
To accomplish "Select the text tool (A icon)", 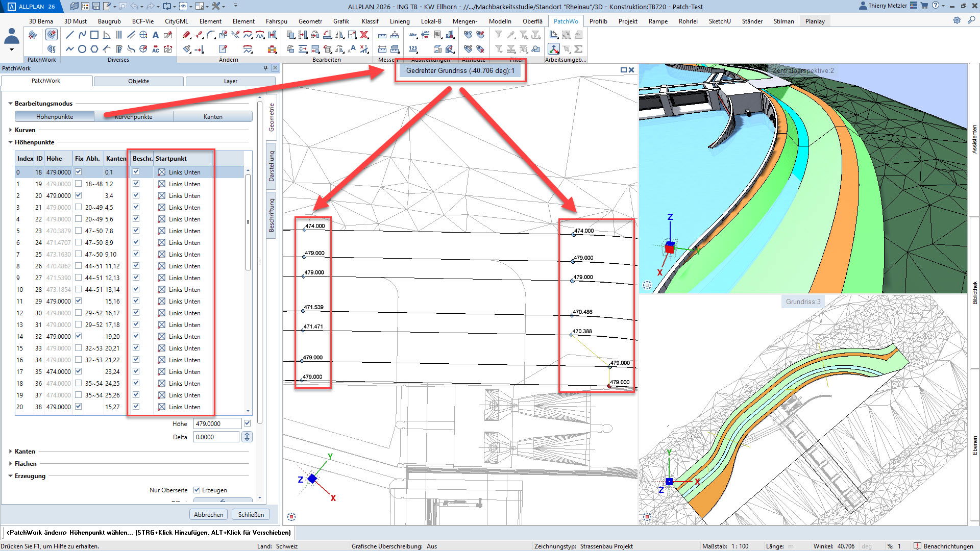I will pyautogui.click(x=156, y=35).
